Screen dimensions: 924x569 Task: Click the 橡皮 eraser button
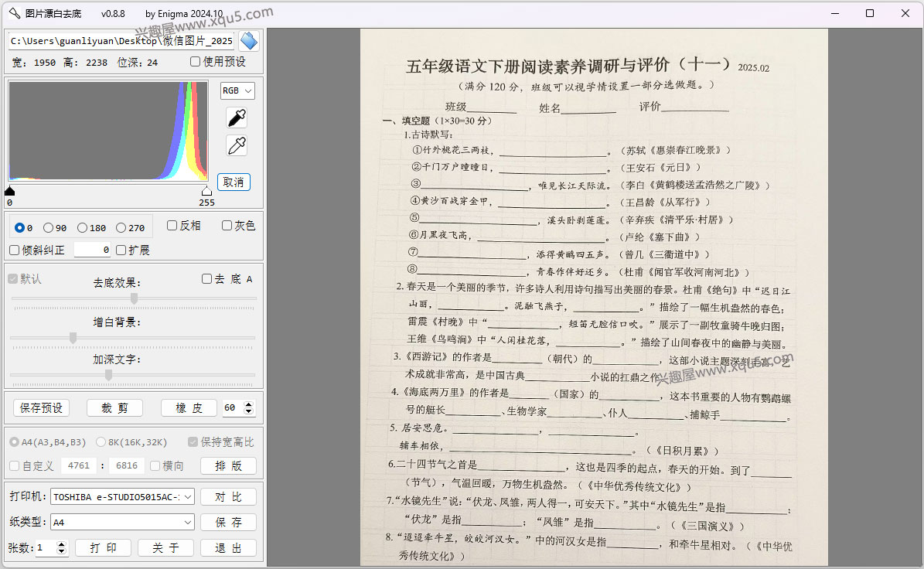click(x=189, y=408)
